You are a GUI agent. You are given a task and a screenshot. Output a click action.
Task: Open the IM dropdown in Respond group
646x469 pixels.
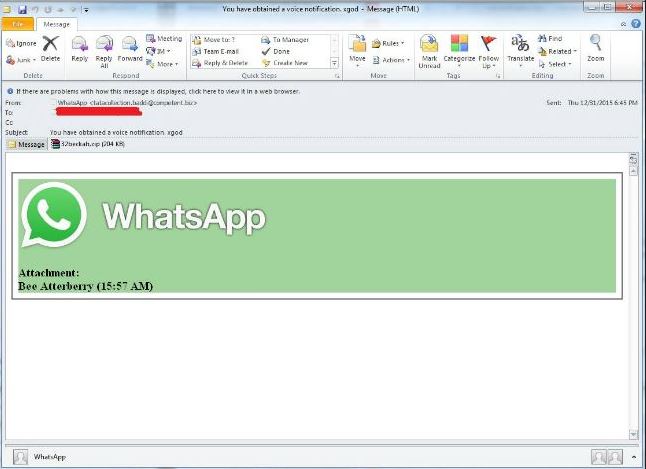159,51
